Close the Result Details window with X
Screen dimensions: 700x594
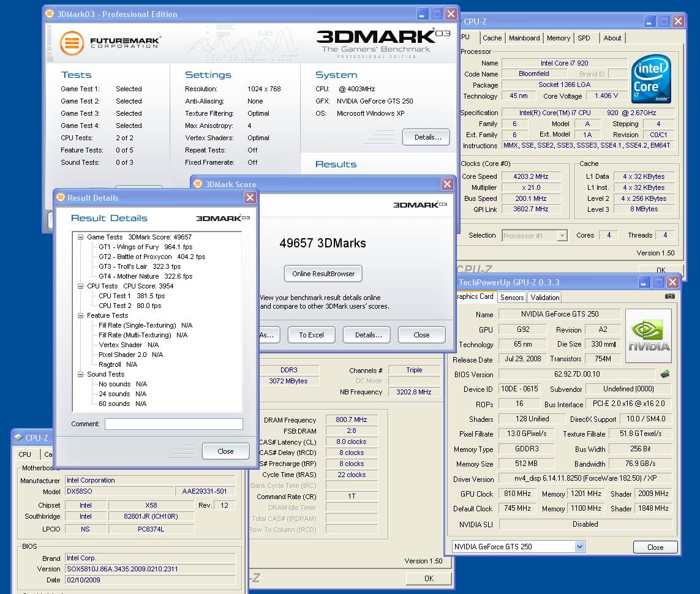coord(250,197)
